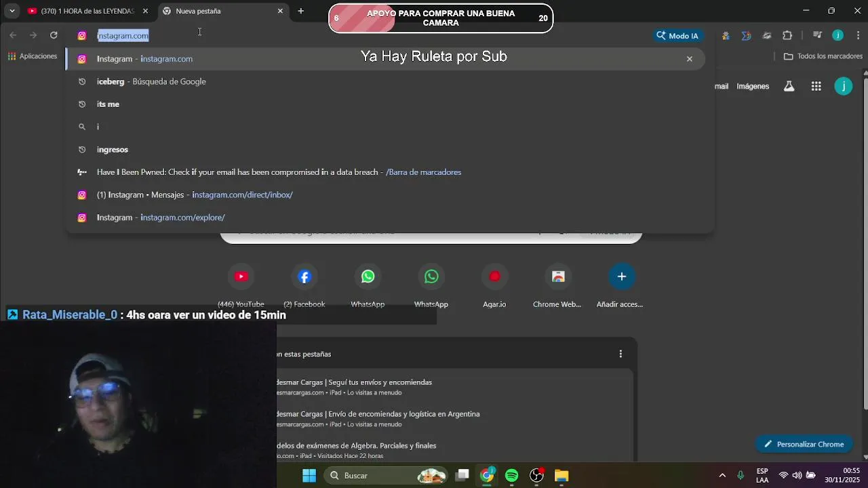868x488 pixels.
Task: Open the Agar.io shortcut tile
Action: tap(494, 284)
